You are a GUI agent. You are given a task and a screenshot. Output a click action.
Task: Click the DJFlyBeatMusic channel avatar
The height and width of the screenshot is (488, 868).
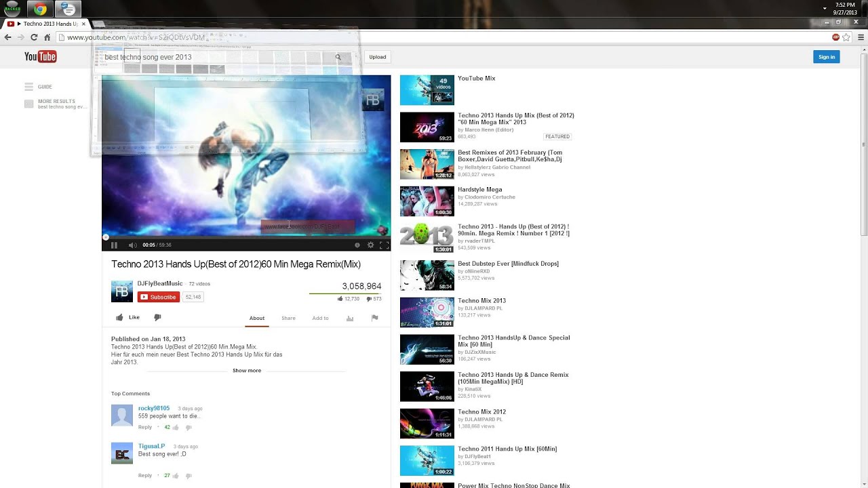[122, 291]
